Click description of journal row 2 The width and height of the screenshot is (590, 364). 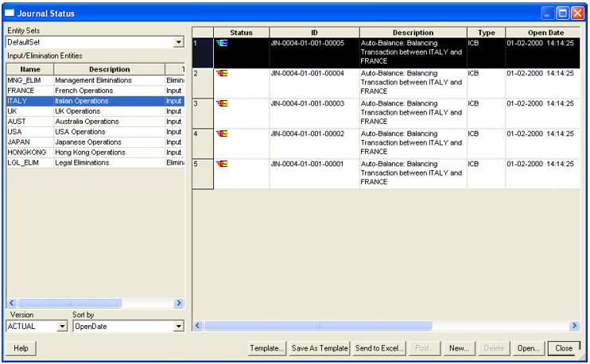(413, 83)
